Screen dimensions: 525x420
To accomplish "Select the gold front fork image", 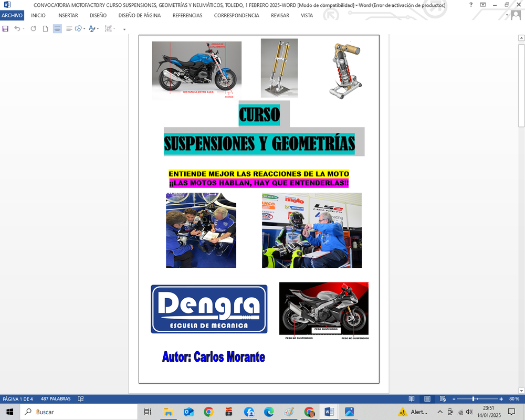I will click(279, 68).
